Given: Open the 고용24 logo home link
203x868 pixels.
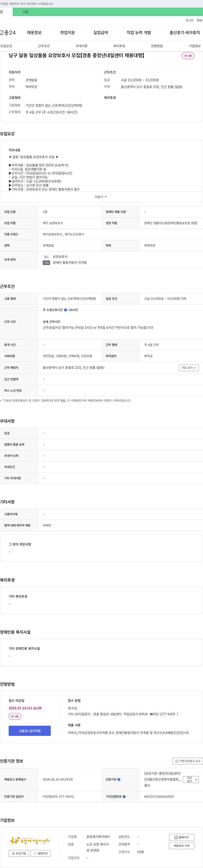Looking at the screenshot, I should tap(8, 33).
